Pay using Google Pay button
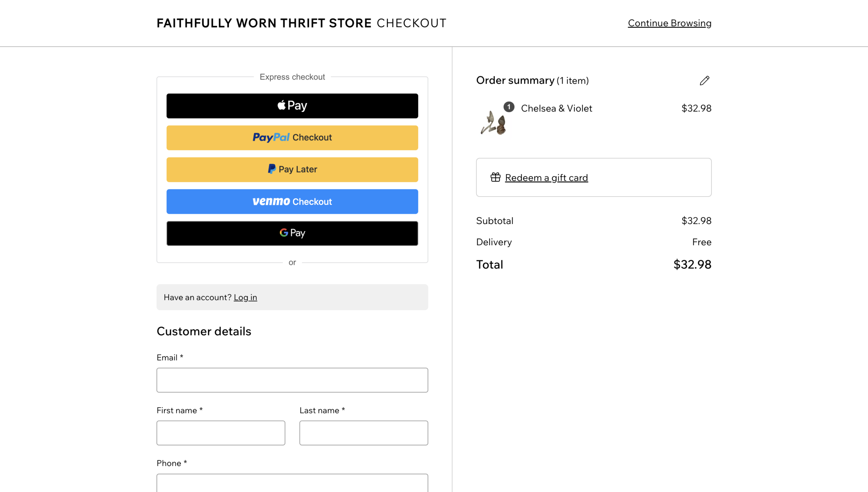868x492 pixels. click(x=292, y=233)
